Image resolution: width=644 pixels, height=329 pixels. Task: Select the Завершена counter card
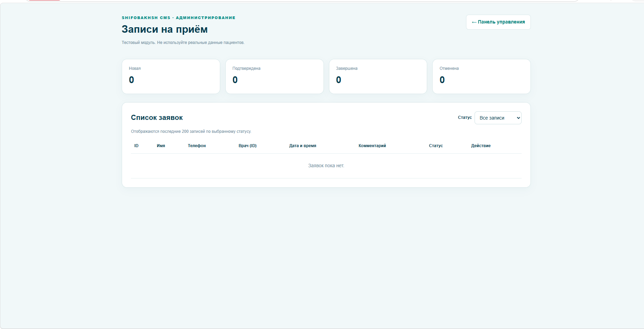click(x=378, y=76)
